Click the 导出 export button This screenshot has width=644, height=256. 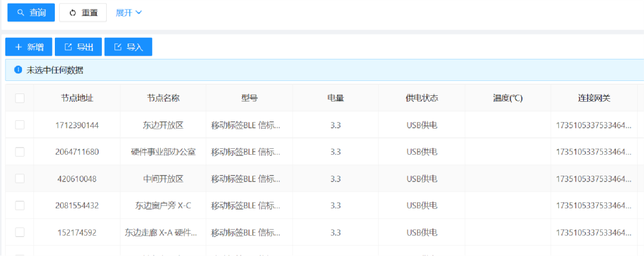click(79, 47)
